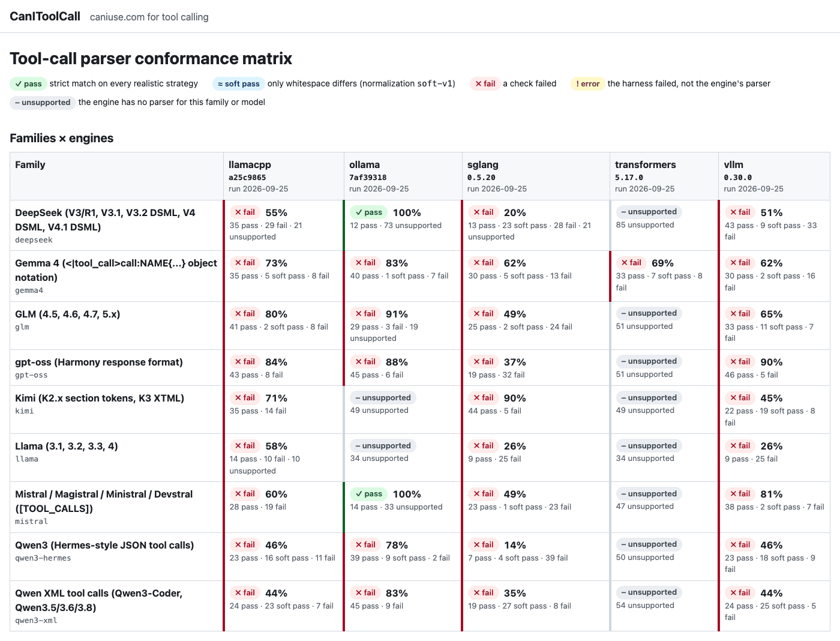Image resolution: width=840 pixels, height=641 pixels.
Task: Click the fail badge in GLM sglang cell
Action: point(483,313)
